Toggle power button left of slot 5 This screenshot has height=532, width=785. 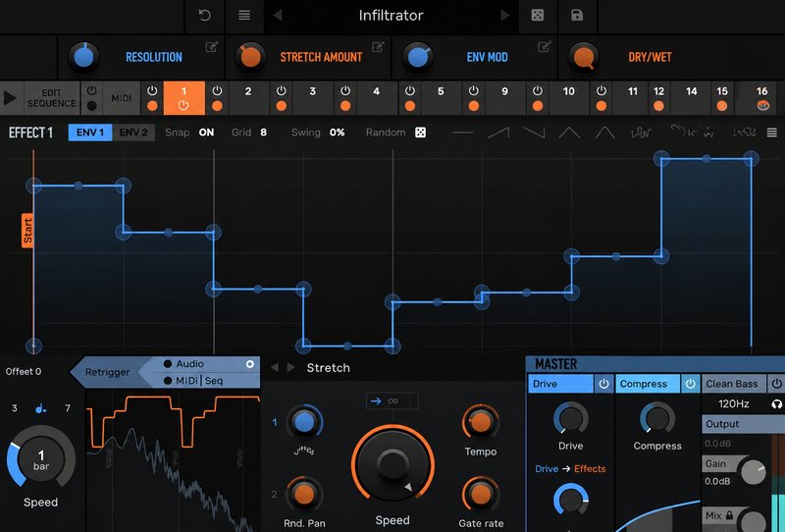pos(409,91)
